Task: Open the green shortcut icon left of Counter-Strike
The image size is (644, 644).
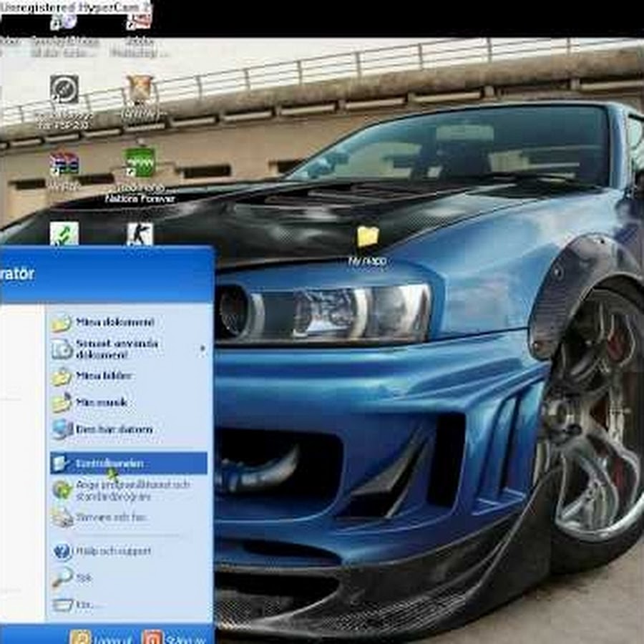Action: (x=64, y=234)
